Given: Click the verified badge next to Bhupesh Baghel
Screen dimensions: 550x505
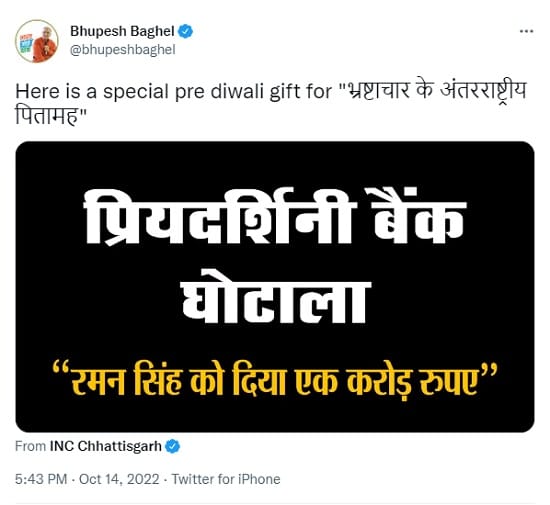Looking at the screenshot, I should [x=186, y=31].
